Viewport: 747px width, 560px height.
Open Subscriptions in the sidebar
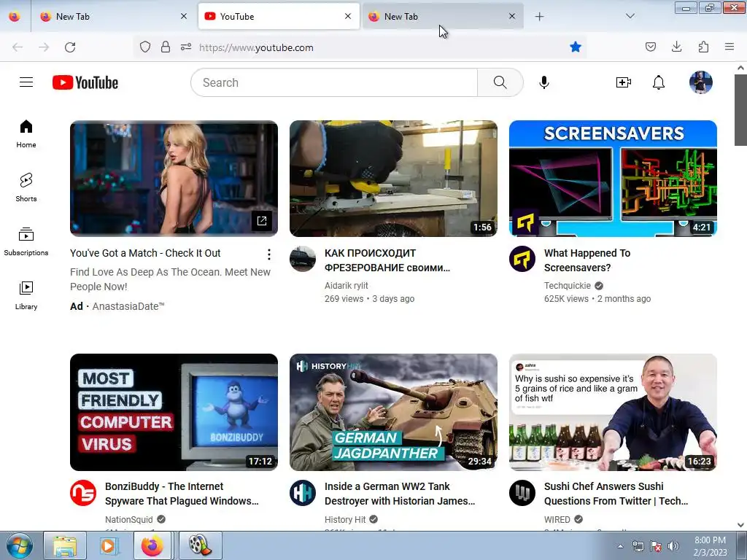pos(26,242)
